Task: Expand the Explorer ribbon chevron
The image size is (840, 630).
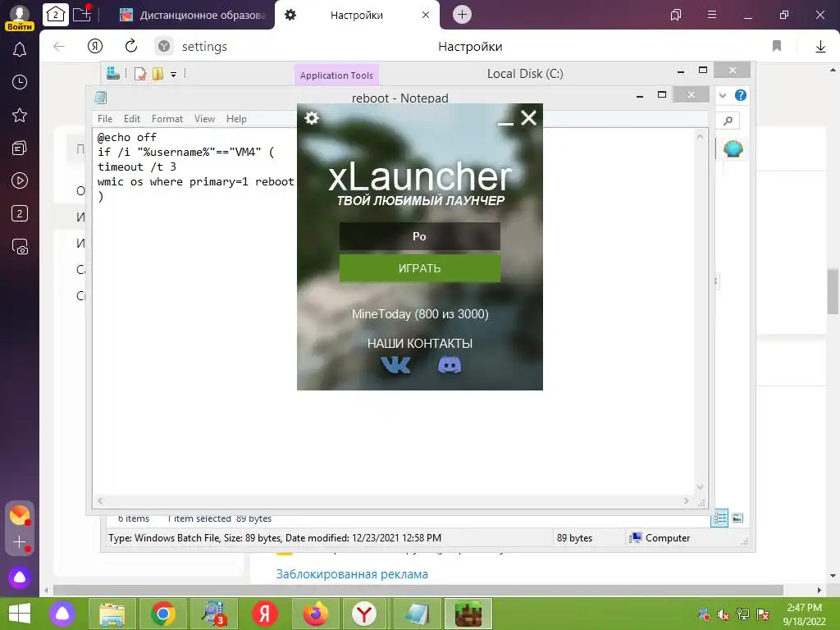Action: click(x=723, y=95)
